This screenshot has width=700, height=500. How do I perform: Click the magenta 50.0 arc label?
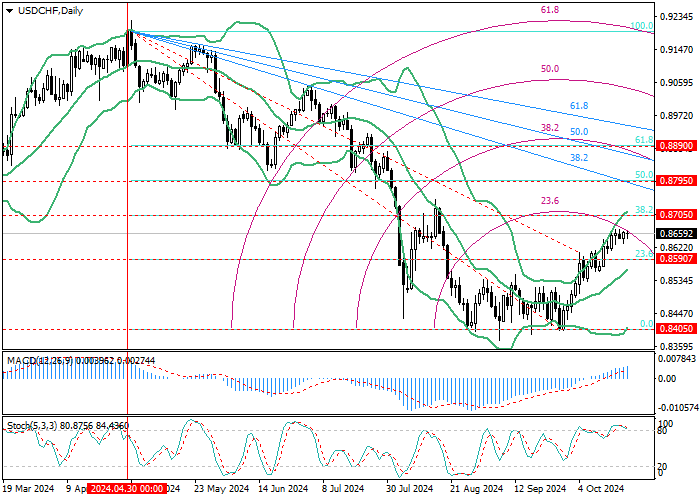[550, 69]
